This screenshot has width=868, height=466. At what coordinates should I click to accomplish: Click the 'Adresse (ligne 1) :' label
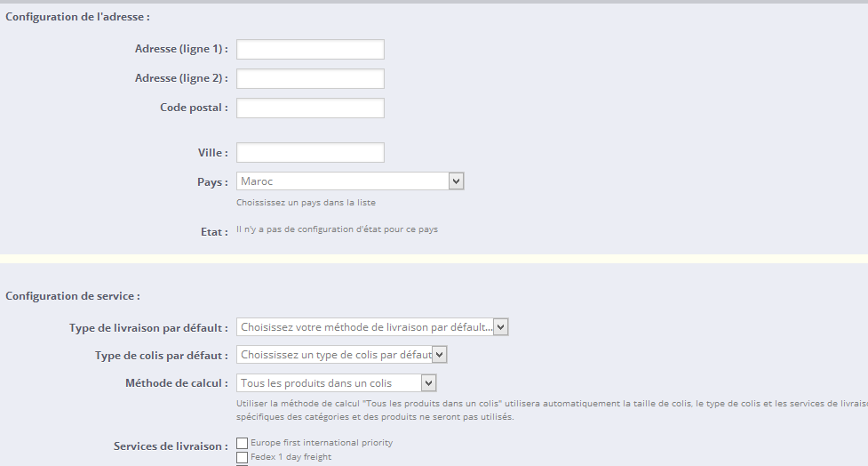click(181, 49)
